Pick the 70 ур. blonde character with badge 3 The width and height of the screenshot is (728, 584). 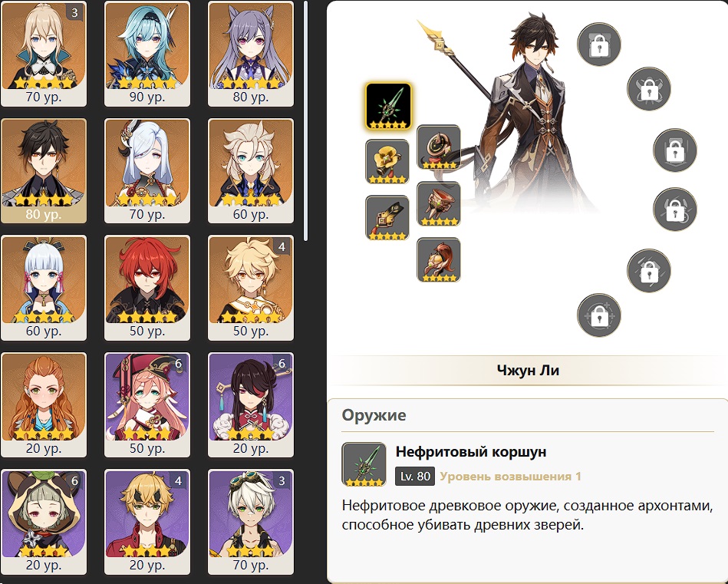coord(44,54)
